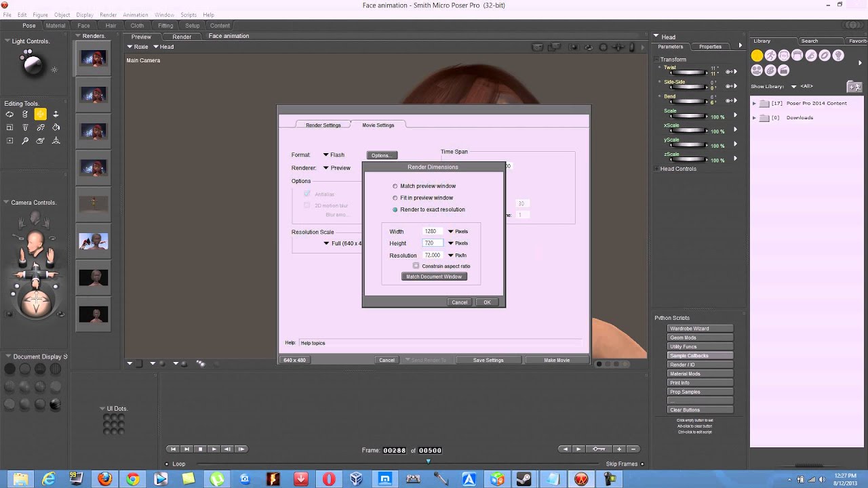
Task: Click Cancel in Render Dimensions dialog
Action: tap(459, 302)
